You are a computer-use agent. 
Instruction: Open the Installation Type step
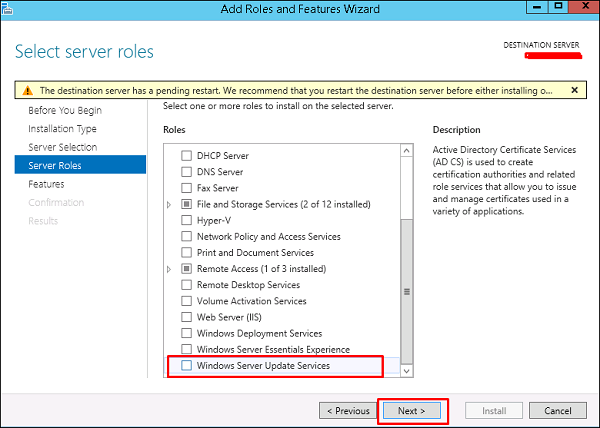point(62,129)
